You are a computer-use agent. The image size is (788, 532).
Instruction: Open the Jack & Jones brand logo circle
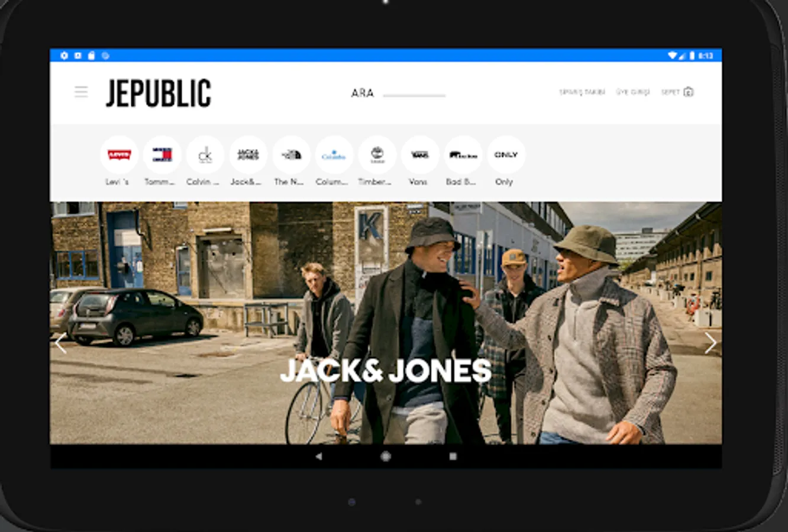248,155
